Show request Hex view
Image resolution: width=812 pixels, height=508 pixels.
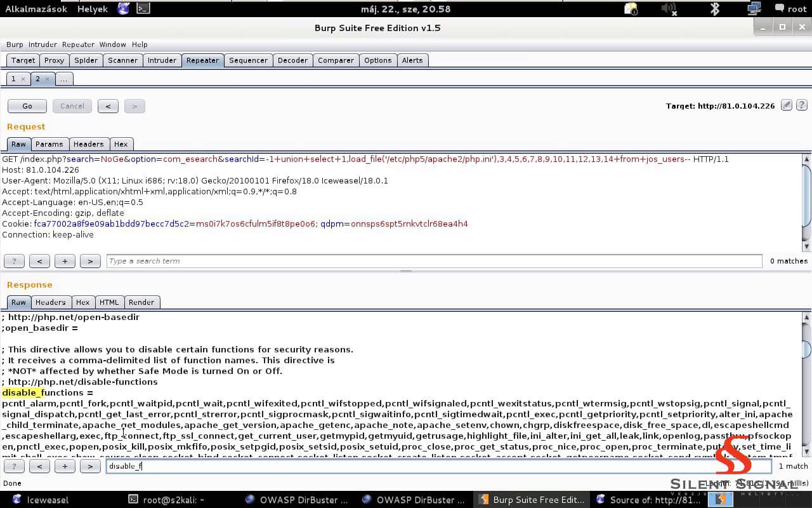point(121,144)
